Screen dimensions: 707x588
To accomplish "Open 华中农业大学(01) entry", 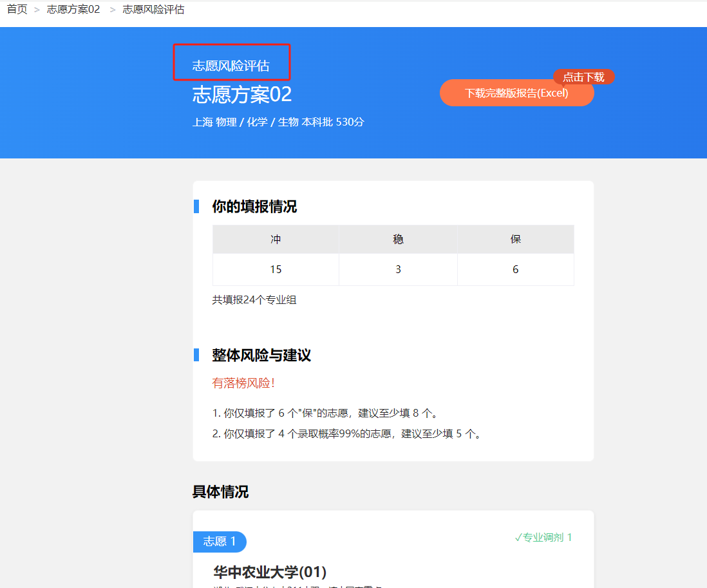I will [270, 572].
